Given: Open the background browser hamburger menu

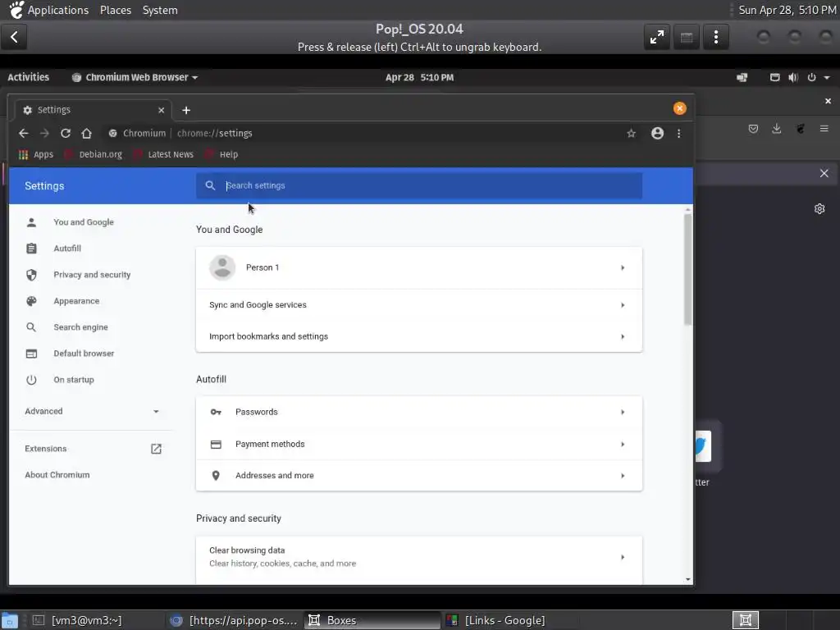Looking at the screenshot, I should [x=824, y=129].
